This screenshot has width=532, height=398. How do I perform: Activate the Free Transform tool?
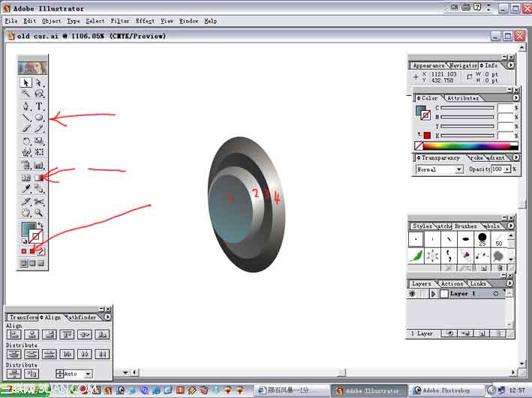tap(39, 152)
